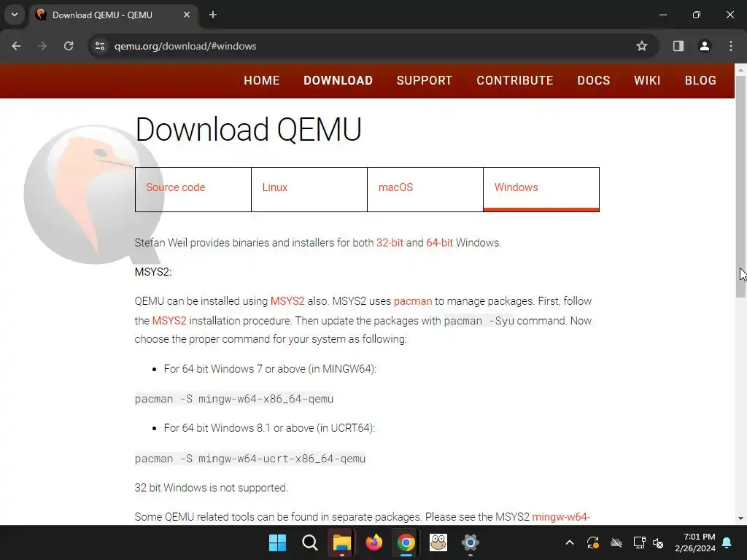Screen dimensions: 747x560
Task: Click 'For 64 bit Windows 8.1 or above' bullet
Action: pos(269,428)
